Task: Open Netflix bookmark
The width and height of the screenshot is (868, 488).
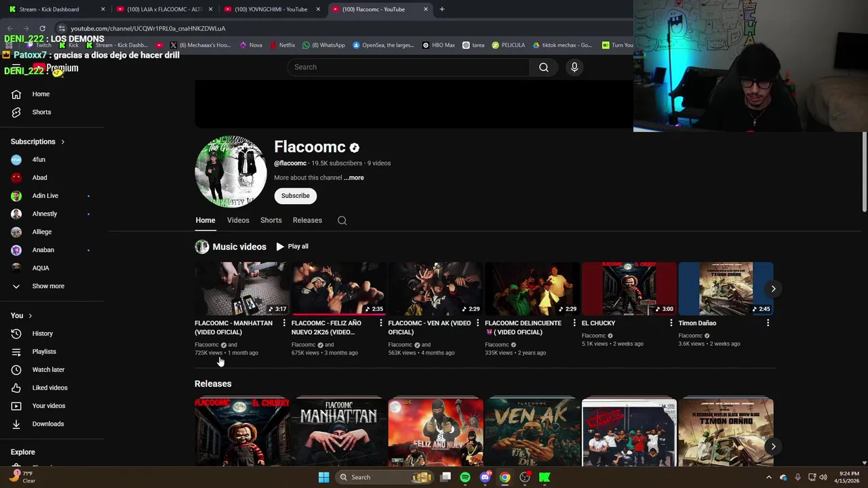Action: 282,45
